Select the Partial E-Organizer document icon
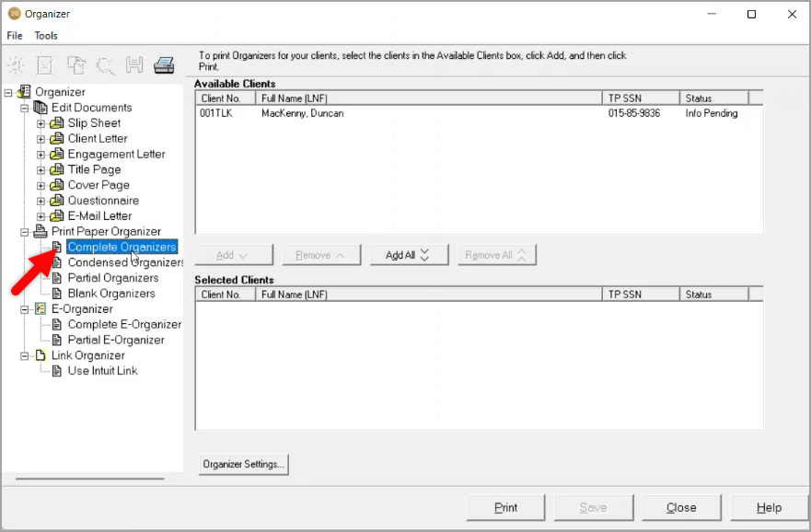Image resolution: width=811 pixels, height=532 pixels. [x=57, y=341]
